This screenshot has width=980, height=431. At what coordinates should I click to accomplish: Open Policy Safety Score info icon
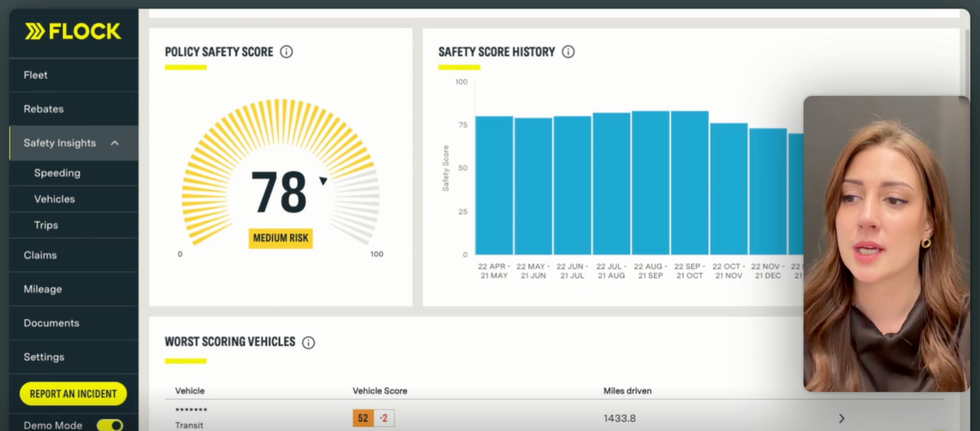pos(286,52)
